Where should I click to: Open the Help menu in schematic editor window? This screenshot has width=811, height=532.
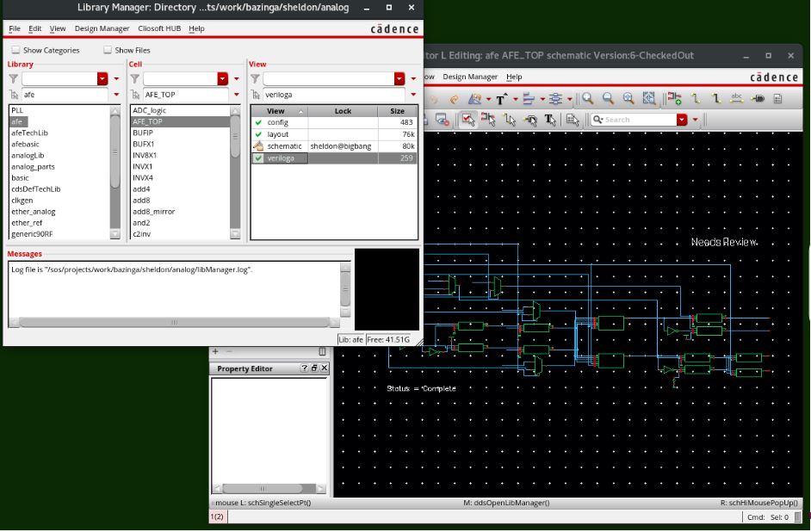[x=514, y=77]
